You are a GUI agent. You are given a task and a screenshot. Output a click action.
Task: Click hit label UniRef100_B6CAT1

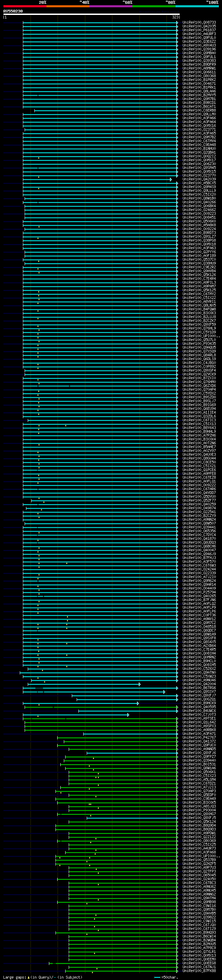199,106
